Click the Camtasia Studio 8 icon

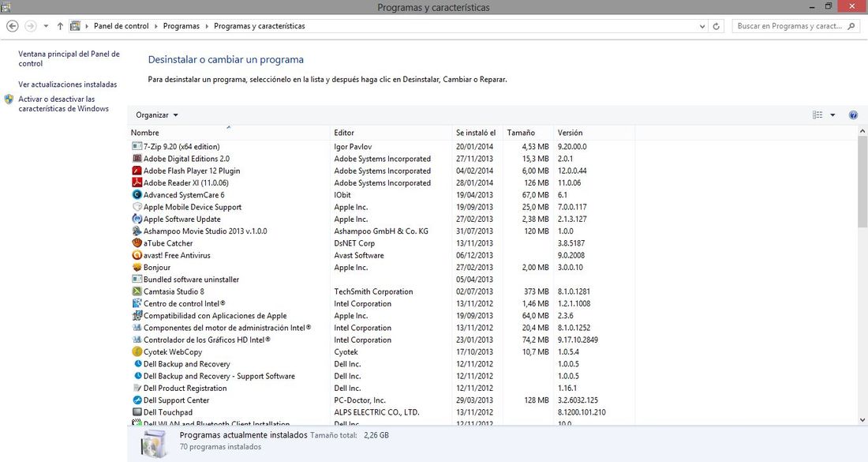(137, 291)
